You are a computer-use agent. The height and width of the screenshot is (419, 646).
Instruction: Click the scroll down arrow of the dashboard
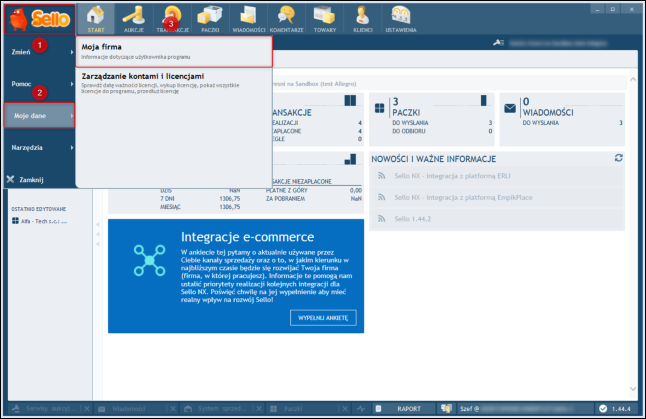[x=633, y=389]
